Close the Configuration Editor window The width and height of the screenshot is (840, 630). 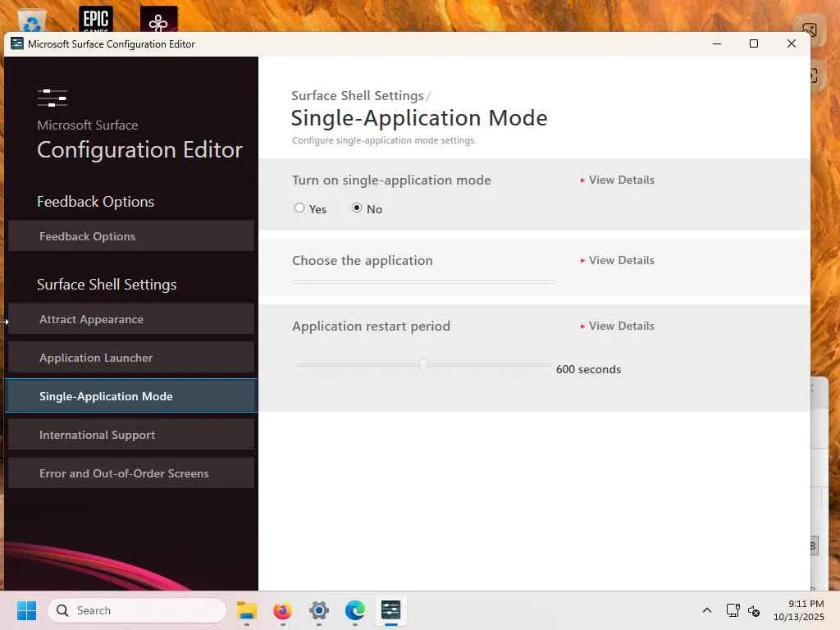coord(792,43)
